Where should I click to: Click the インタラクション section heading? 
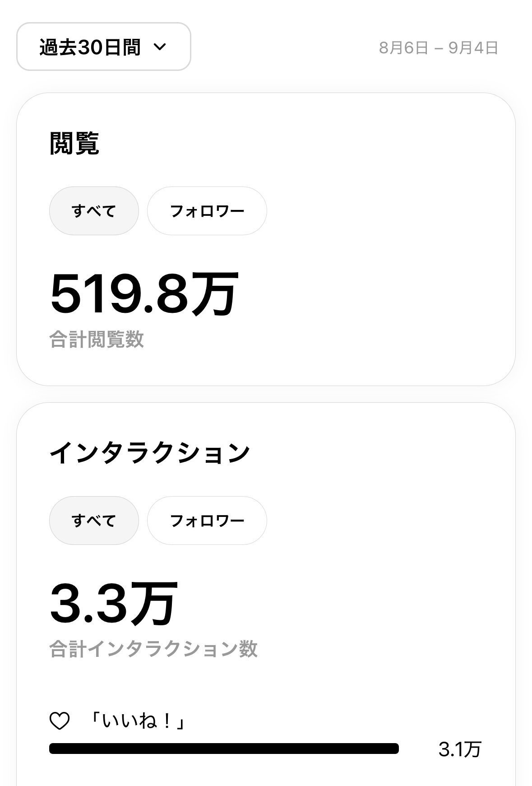coord(149,453)
